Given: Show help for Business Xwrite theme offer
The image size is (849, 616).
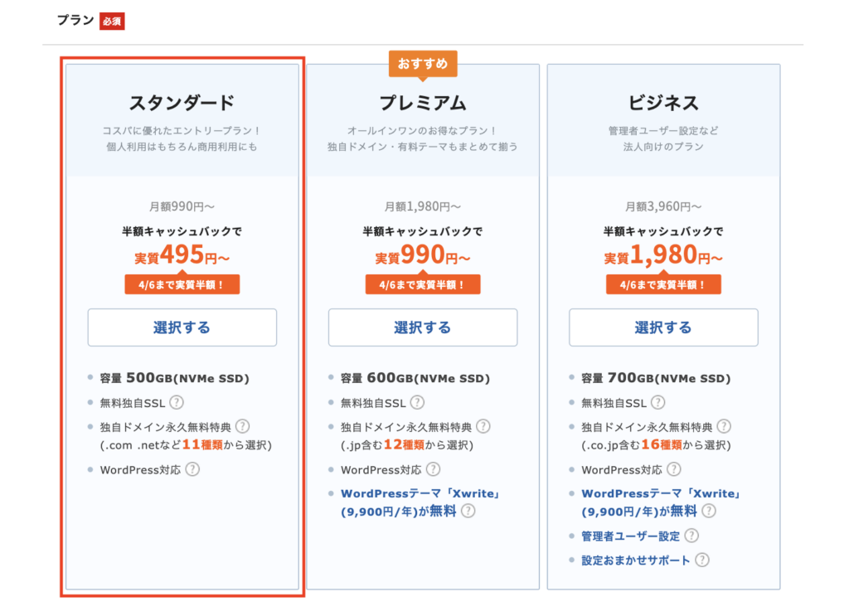Looking at the screenshot, I should click(x=709, y=512).
